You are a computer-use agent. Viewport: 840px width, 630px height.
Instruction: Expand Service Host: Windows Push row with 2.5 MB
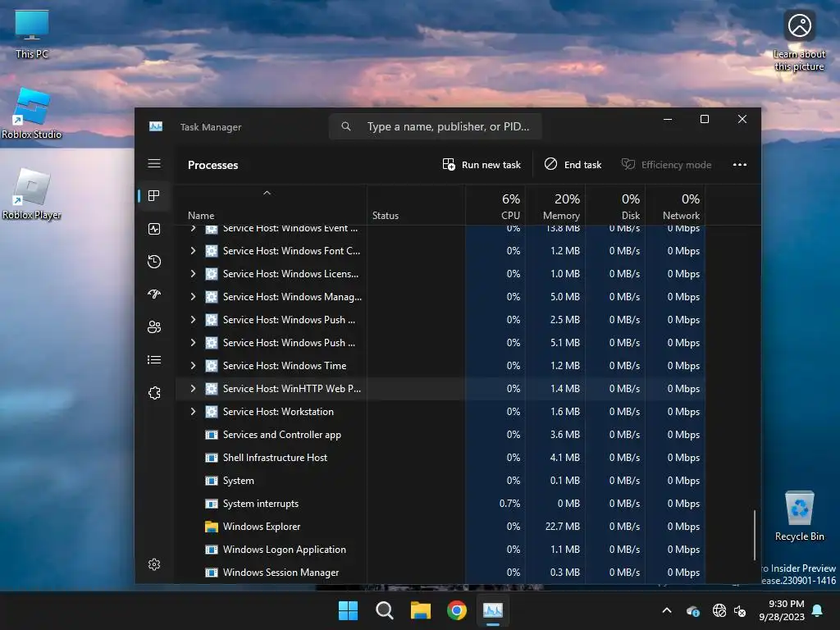click(193, 320)
